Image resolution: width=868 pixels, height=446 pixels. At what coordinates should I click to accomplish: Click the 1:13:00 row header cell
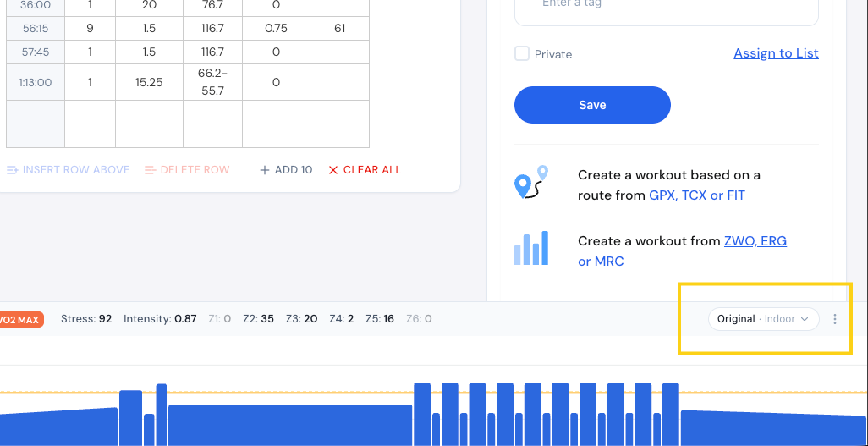click(36, 82)
